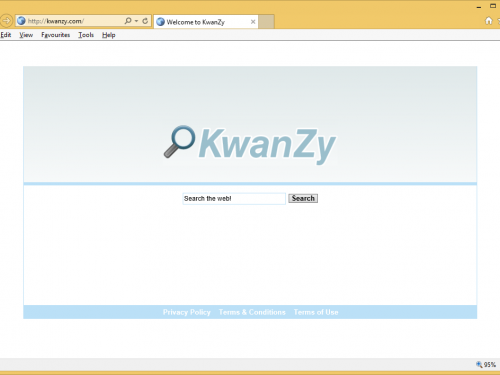Click the forward navigation arrow button
The width and height of the screenshot is (500, 375).
point(6,21)
